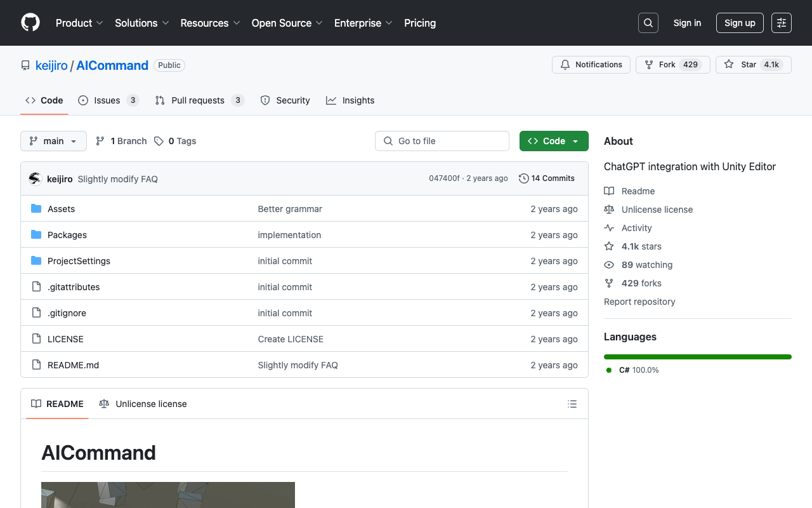Open appearance settings sliders icon
This screenshot has height=508, width=812.
782,23
